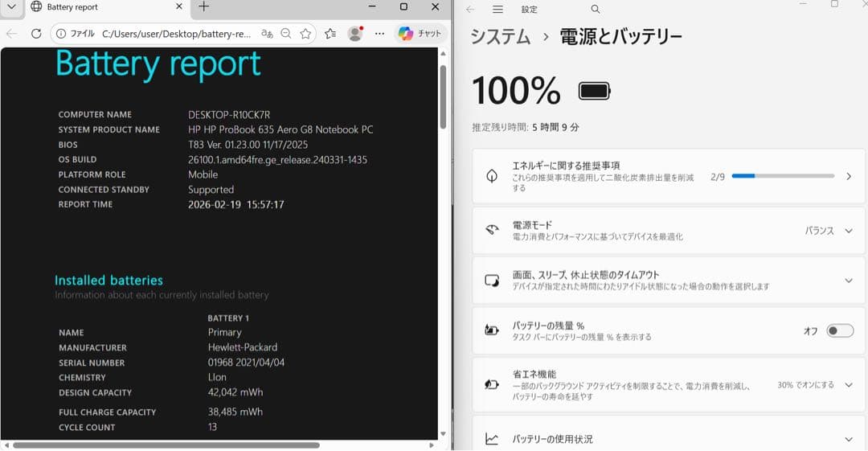This screenshot has width=868, height=451.
Task: Open the browser three-dots settings menu
Action: [x=379, y=34]
